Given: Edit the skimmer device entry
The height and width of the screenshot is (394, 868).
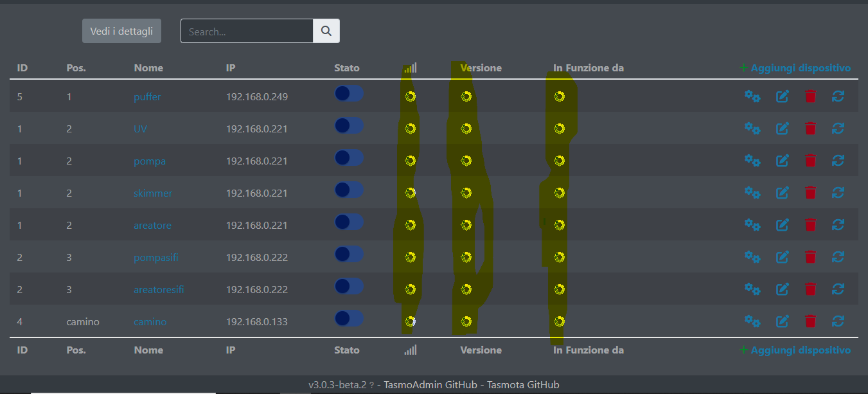Looking at the screenshot, I should tap(783, 193).
